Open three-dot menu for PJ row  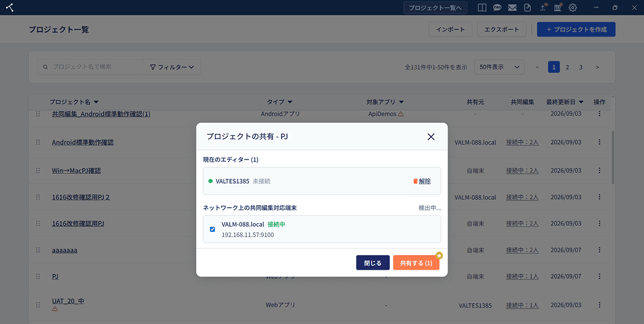click(599, 276)
